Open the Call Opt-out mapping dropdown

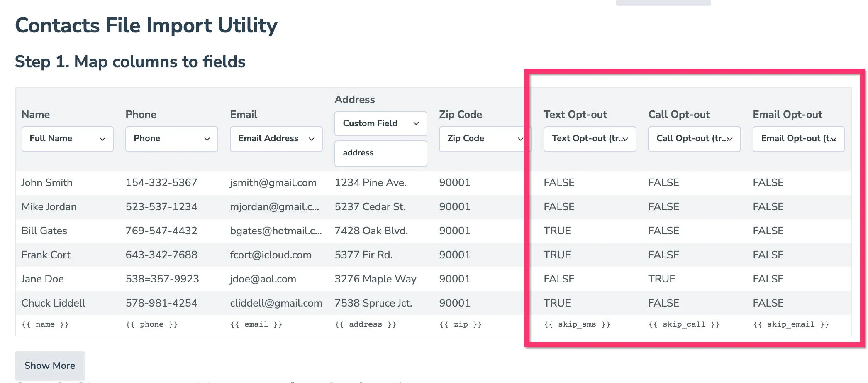coord(694,139)
